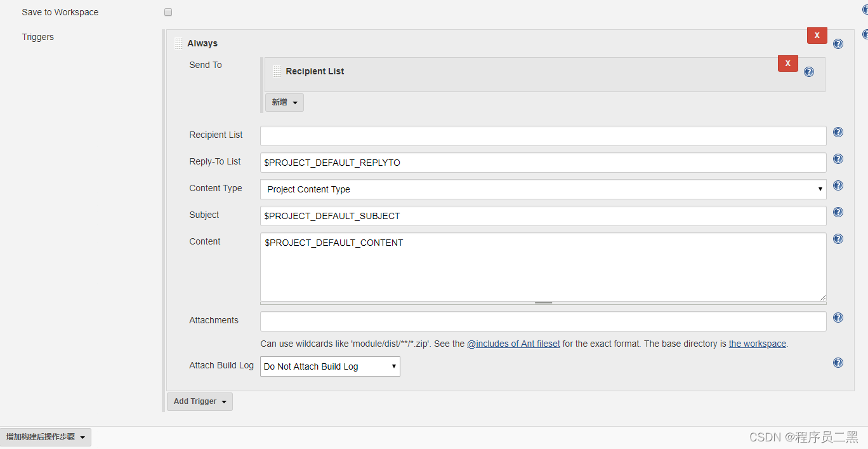Viewport: 868px width, 449px height.
Task: Click into the Subject input field
Action: pyautogui.click(x=543, y=216)
